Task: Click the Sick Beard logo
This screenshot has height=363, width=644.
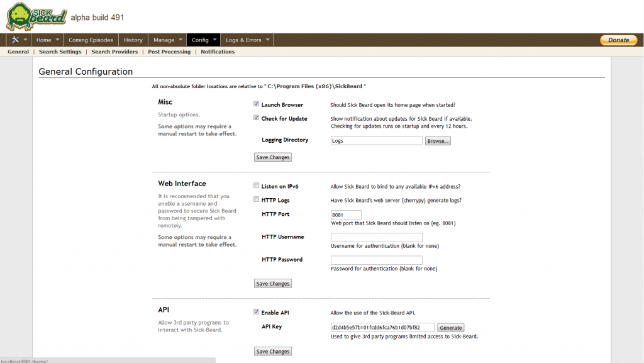Action: coord(36,16)
